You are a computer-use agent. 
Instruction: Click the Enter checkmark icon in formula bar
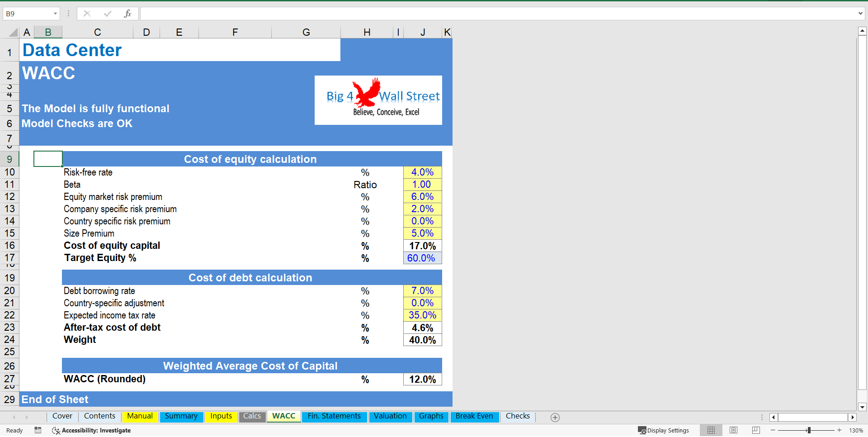click(108, 14)
